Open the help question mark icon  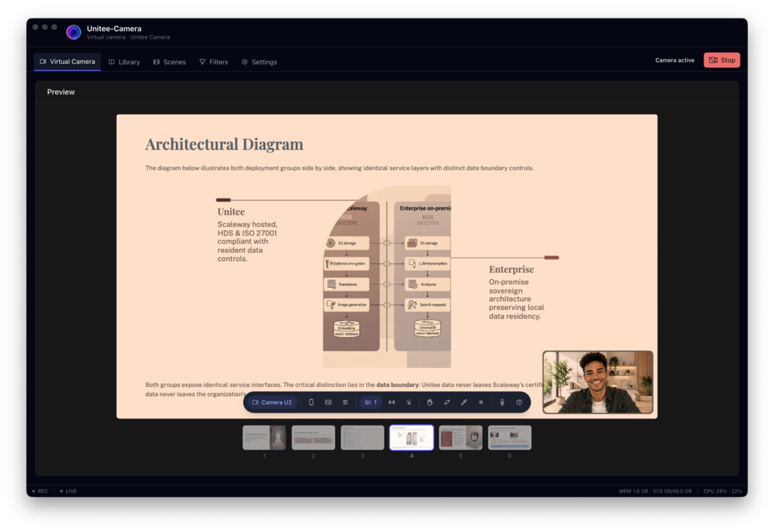click(x=519, y=402)
